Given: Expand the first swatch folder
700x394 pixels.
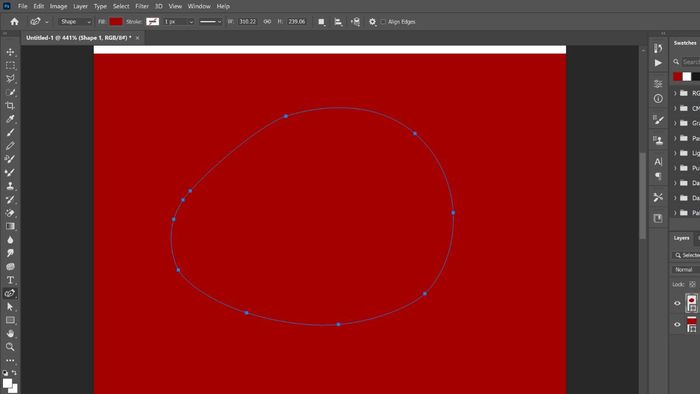Looking at the screenshot, I should tap(675, 93).
